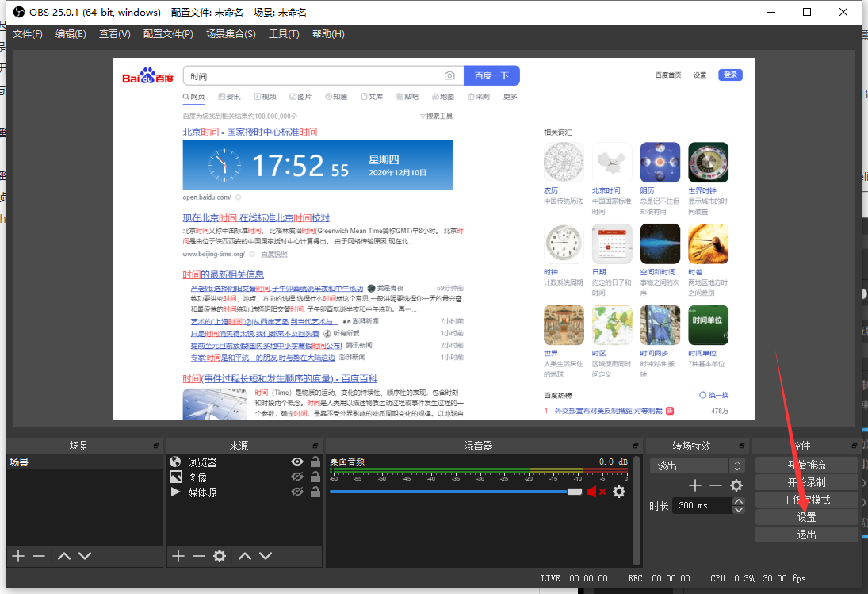This screenshot has width=868, height=594.
Task: Remove selected source with minus icon
Action: 199,556
